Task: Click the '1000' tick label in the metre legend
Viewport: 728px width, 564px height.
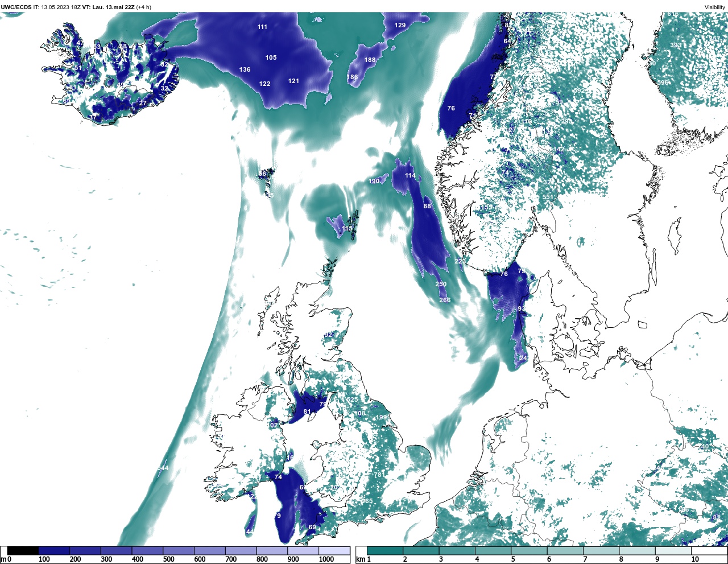Action: tap(326, 559)
